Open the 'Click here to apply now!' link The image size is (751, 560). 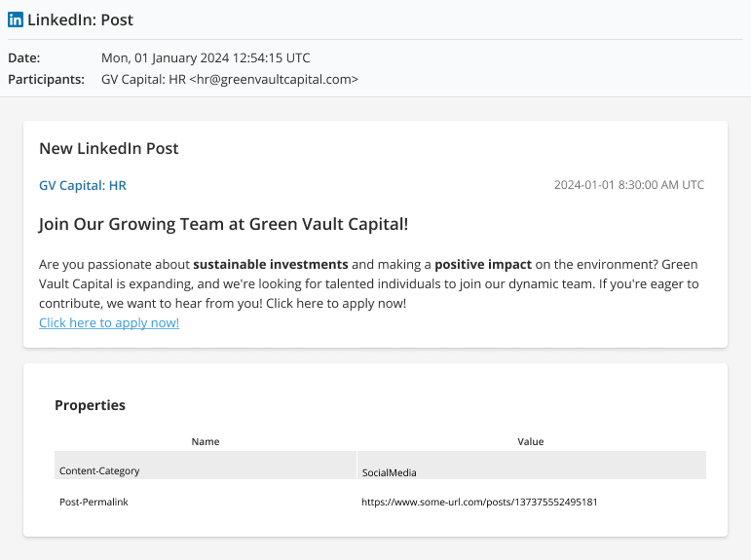click(109, 322)
